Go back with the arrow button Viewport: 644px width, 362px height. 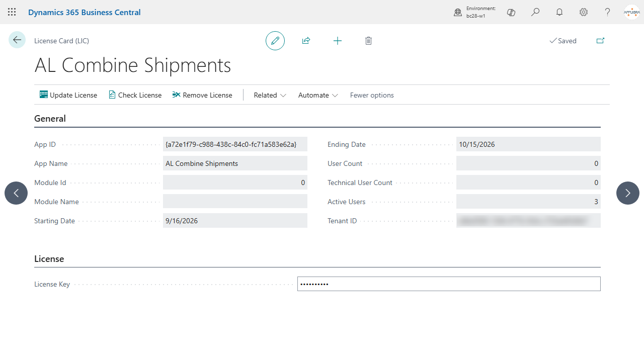tap(17, 40)
